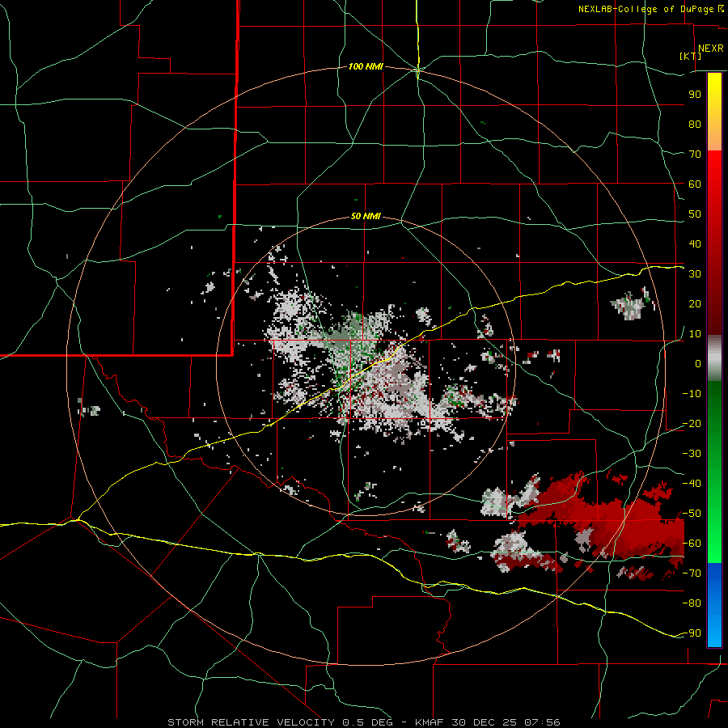The width and height of the screenshot is (728, 728).
Task: Select the velocity scale label "90"
Action: point(695,95)
